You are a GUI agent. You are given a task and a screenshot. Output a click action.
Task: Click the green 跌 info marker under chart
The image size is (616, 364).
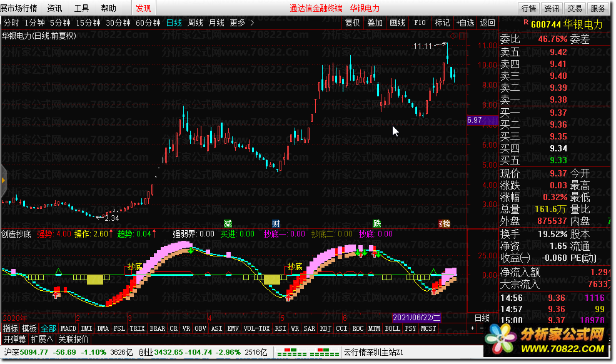click(x=376, y=224)
